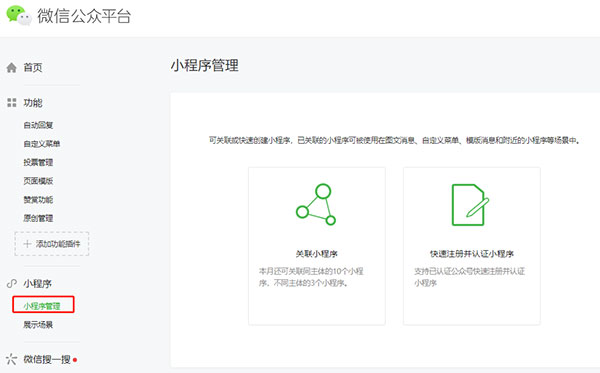Select the 功能 section header
Screen dimensions: 600x373
pos(33,103)
